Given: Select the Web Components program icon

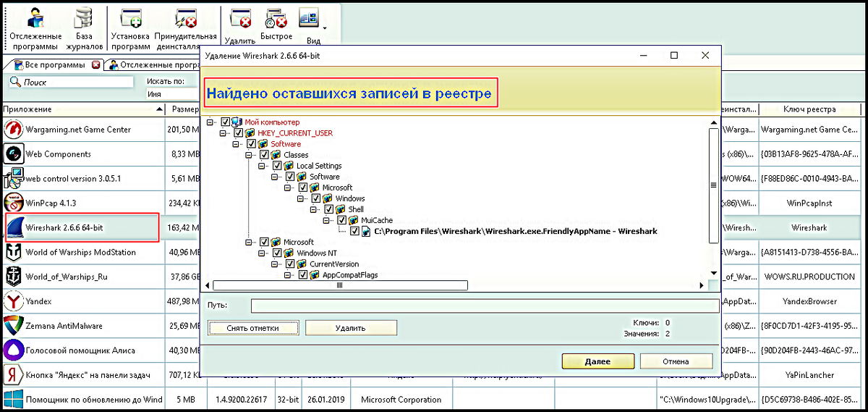Looking at the screenshot, I should [13, 154].
